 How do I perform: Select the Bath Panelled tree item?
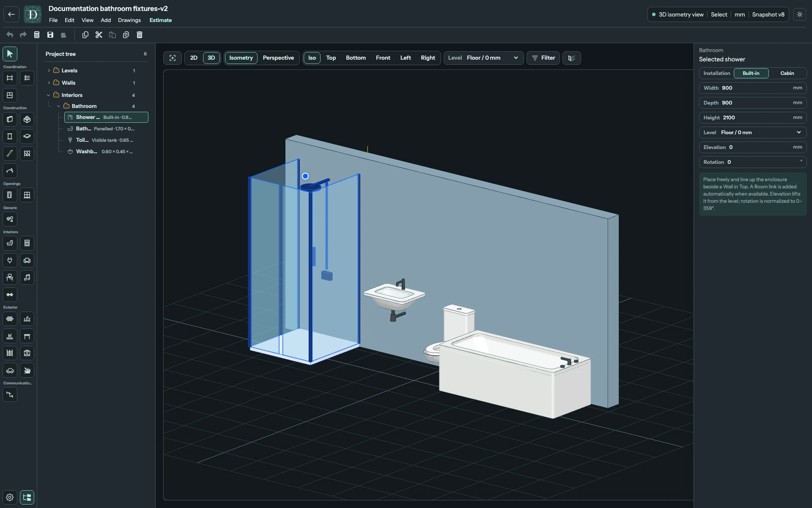click(x=106, y=129)
